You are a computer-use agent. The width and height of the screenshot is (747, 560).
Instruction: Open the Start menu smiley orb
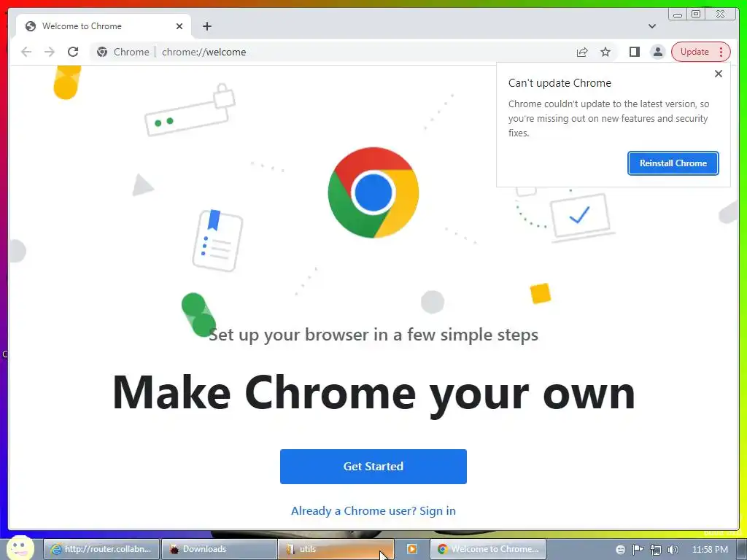[x=20, y=548]
